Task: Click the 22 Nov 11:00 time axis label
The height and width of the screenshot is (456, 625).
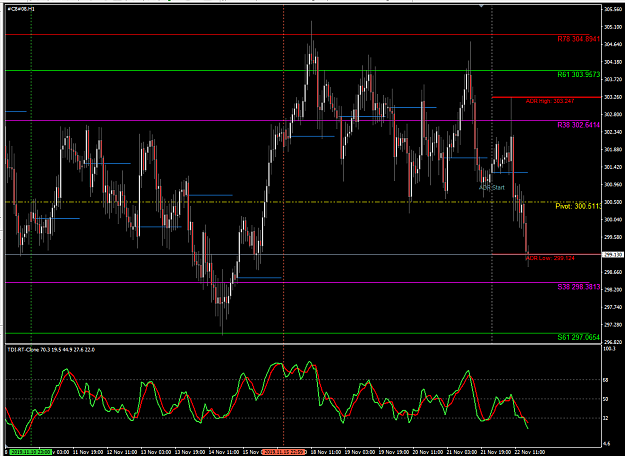Action: pos(531,452)
